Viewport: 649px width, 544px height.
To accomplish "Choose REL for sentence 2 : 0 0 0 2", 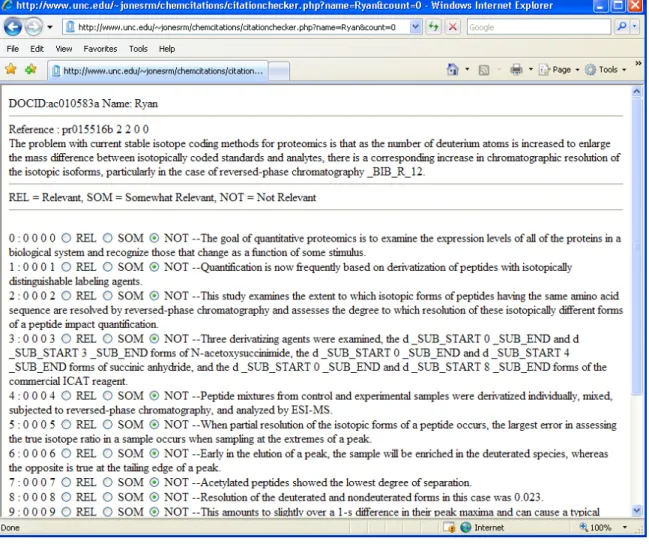I will click(66, 296).
